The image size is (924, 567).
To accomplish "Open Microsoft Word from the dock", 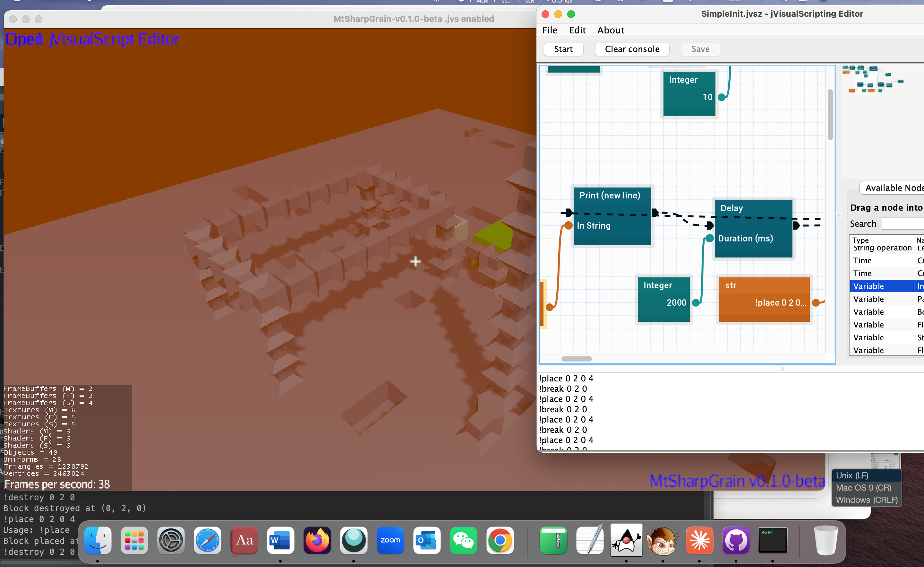I will click(280, 540).
